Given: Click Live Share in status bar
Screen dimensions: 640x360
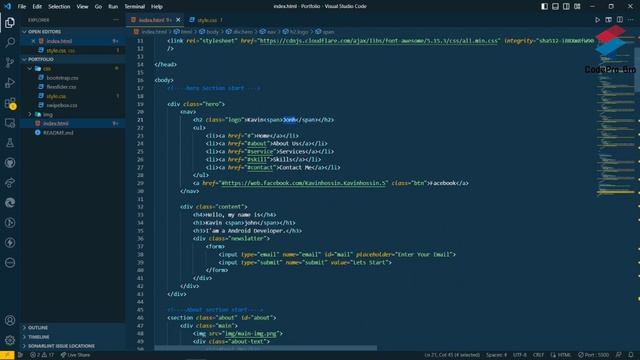Looking at the screenshot, I should tap(76, 355).
